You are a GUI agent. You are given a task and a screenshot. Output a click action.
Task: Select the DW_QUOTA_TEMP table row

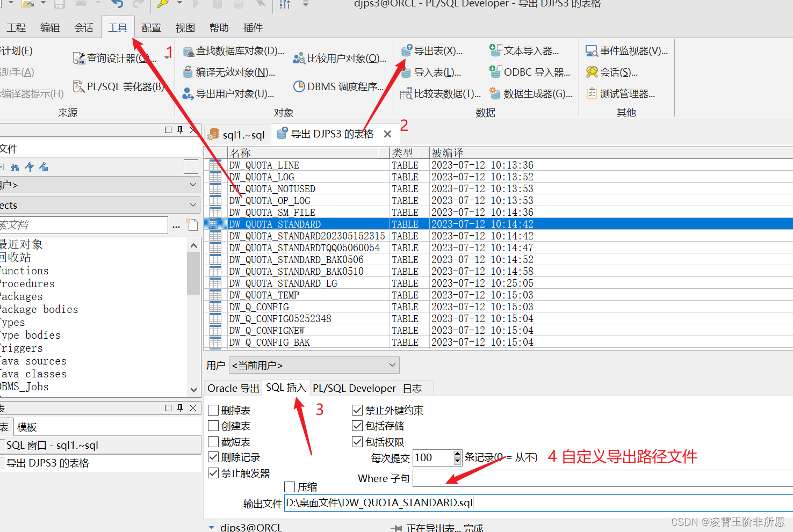pyautogui.click(x=264, y=295)
